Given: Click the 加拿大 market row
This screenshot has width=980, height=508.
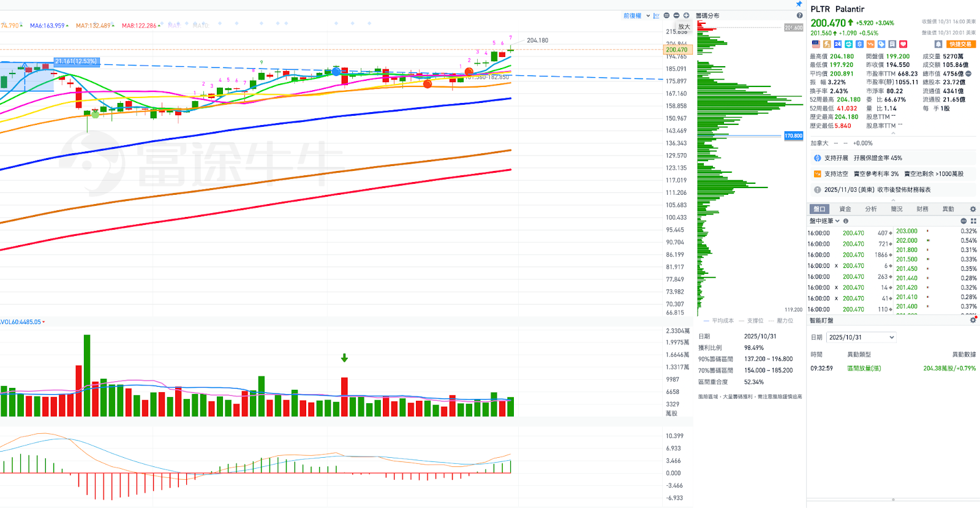Looking at the screenshot, I should (x=893, y=143).
